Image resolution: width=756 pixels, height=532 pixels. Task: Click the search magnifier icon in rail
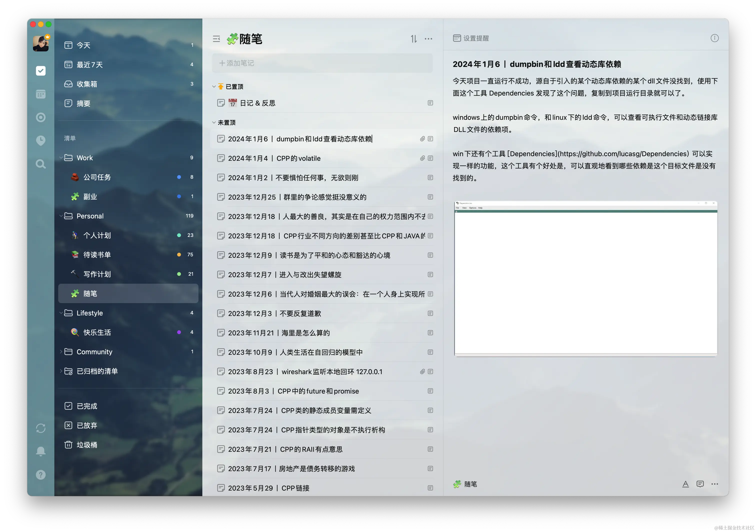(40, 164)
